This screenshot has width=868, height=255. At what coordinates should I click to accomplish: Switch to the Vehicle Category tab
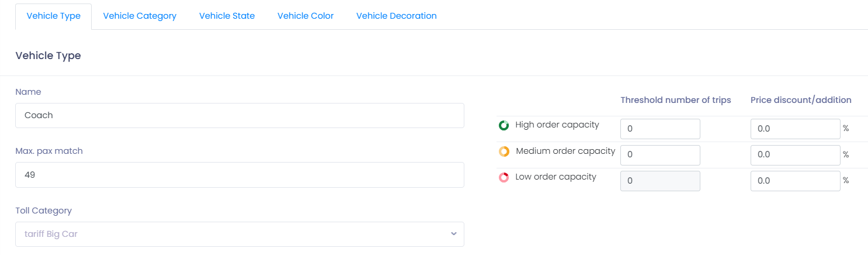click(140, 16)
